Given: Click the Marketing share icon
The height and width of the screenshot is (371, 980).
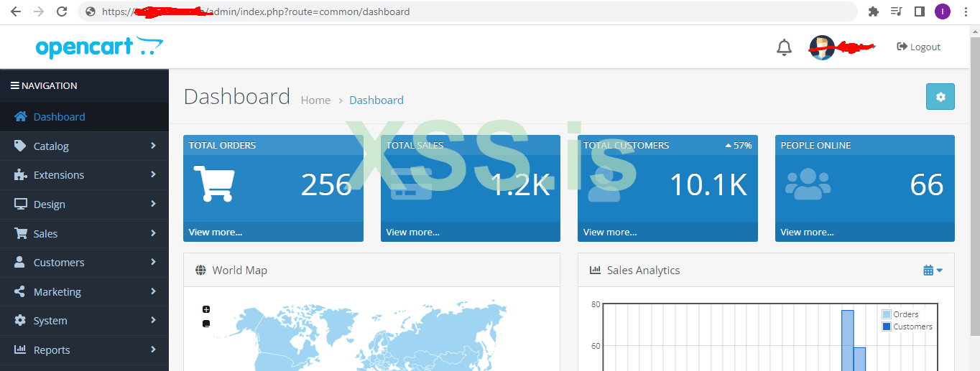Looking at the screenshot, I should coord(20,291).
